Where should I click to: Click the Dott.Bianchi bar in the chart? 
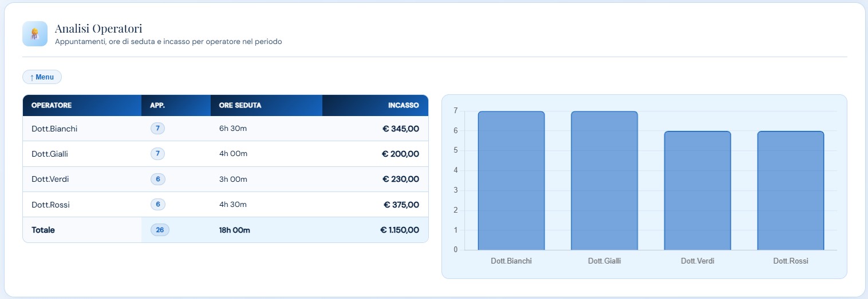click(x=511, y=181)
